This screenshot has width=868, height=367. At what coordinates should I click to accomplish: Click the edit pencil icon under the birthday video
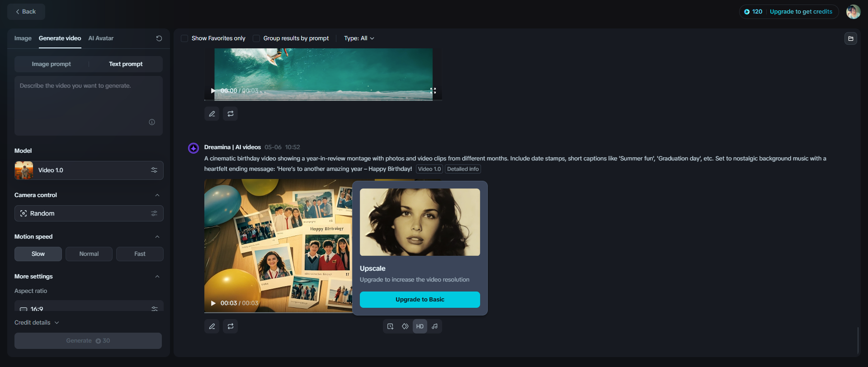coord(212,326)
